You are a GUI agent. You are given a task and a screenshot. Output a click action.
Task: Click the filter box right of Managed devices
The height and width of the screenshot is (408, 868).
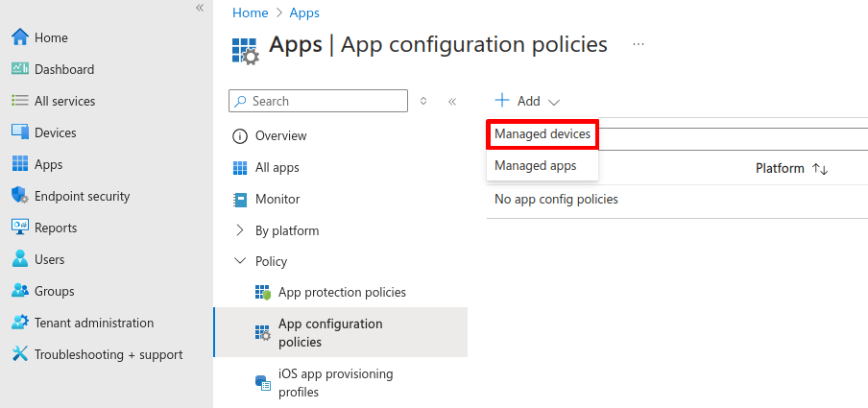click(x=733, y=139)
